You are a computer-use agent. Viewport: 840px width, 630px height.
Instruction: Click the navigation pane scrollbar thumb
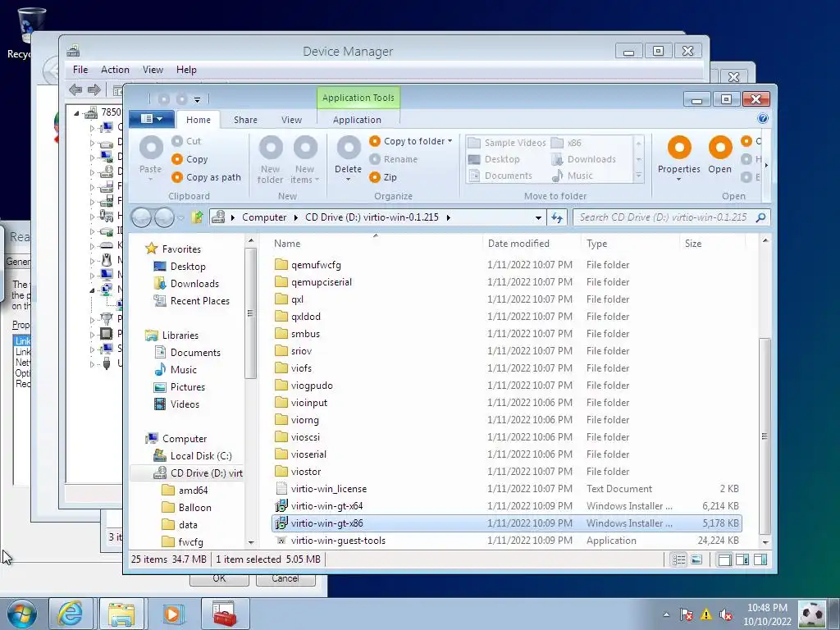pos(249,313)
